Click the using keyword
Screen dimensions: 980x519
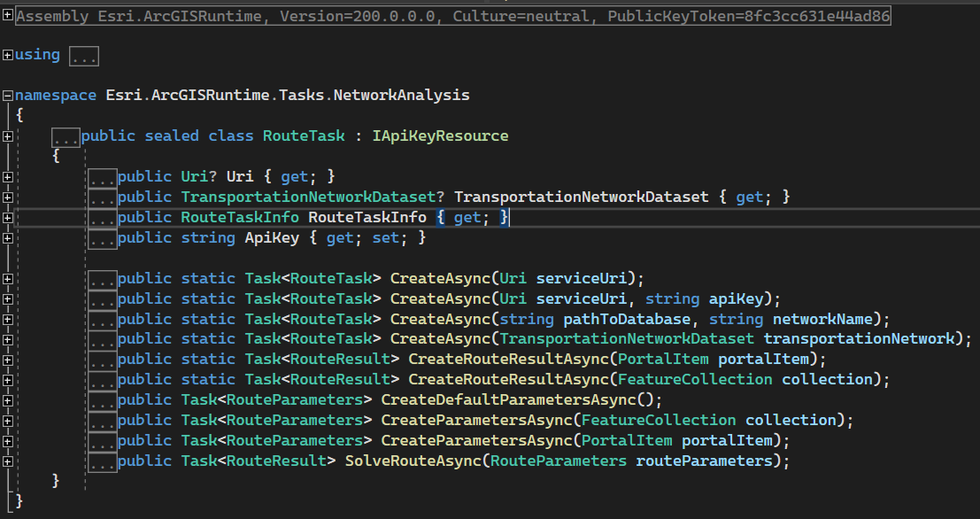(37, 54)
